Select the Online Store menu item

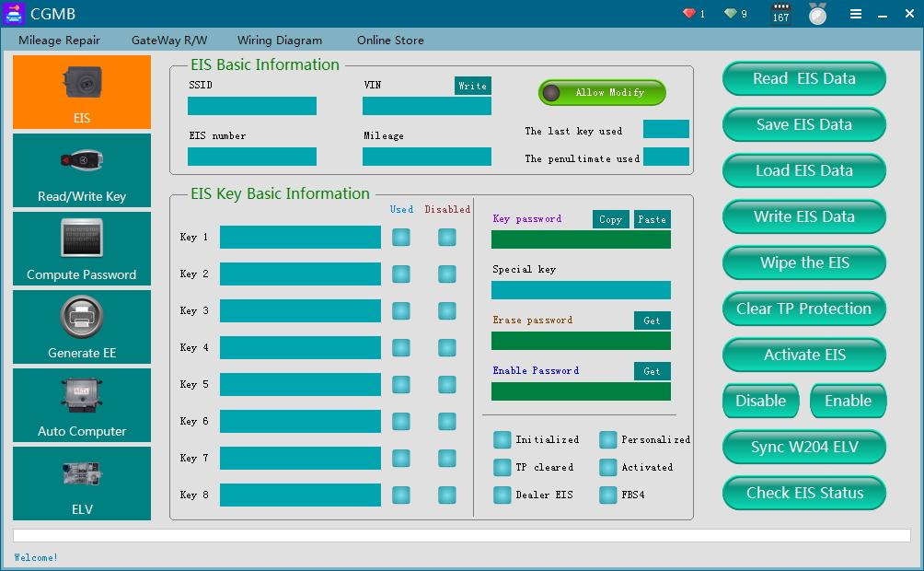pyautogui.click(x=390, y=41)
